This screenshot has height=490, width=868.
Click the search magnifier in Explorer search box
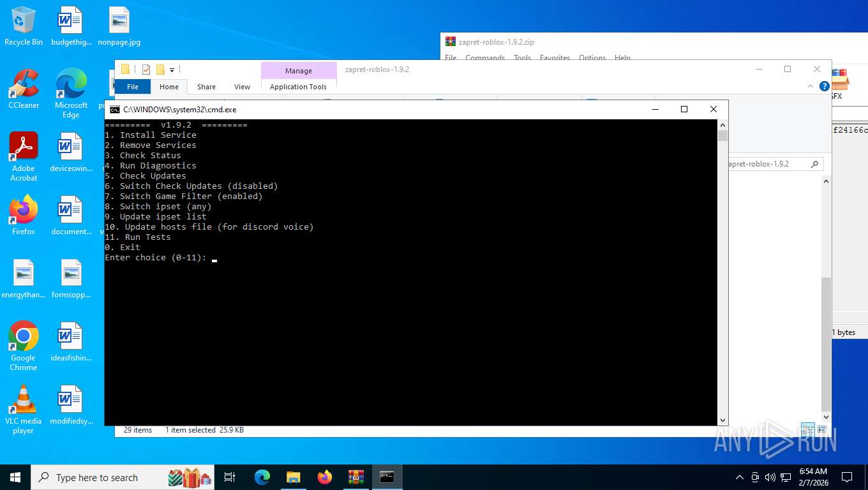click(814, 164)
